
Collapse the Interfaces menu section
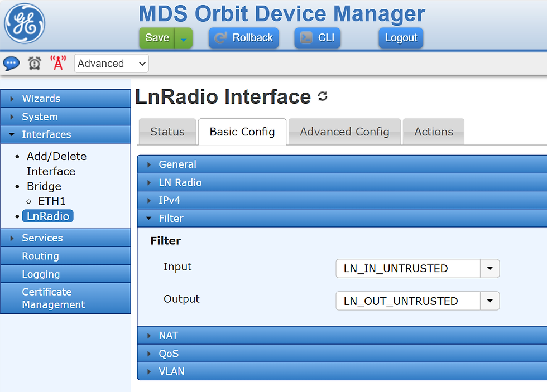click(66, 134)
